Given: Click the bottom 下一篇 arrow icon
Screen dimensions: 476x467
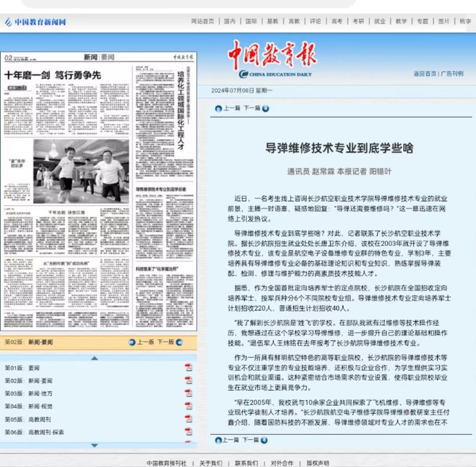Looking at the screenshot, I should coord(264,440).
